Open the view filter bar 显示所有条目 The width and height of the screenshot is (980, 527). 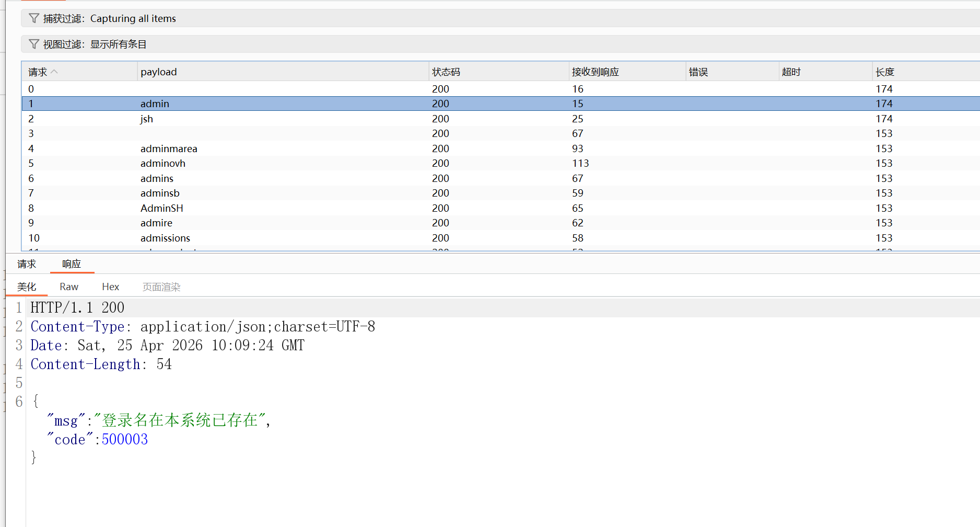click(x=500, y=44)
